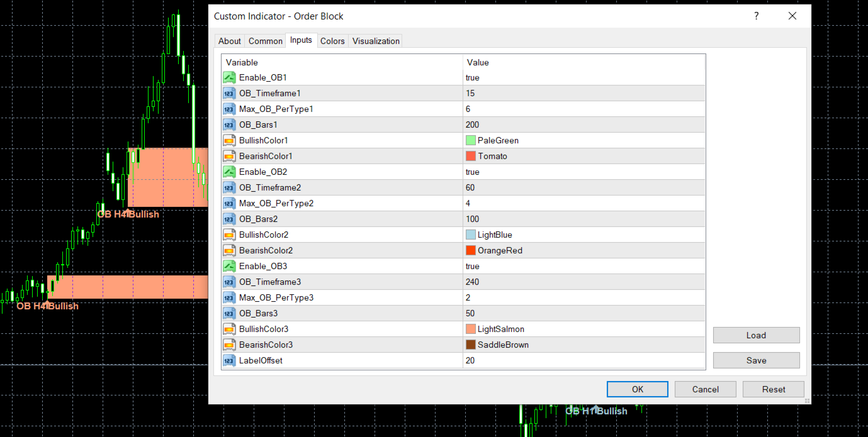Click the dialog help question mark icon
This screenshot has height=437, width=868.
(x=756, y=16)
